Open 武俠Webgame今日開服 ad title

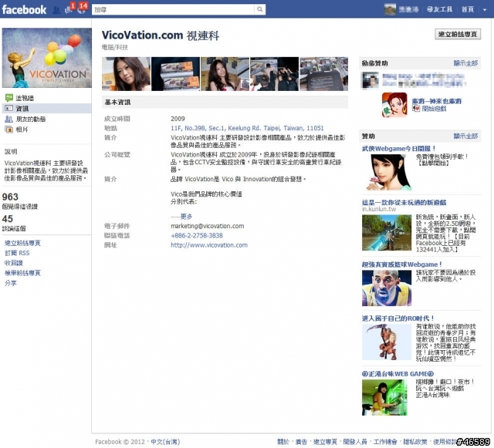point(398,149)
